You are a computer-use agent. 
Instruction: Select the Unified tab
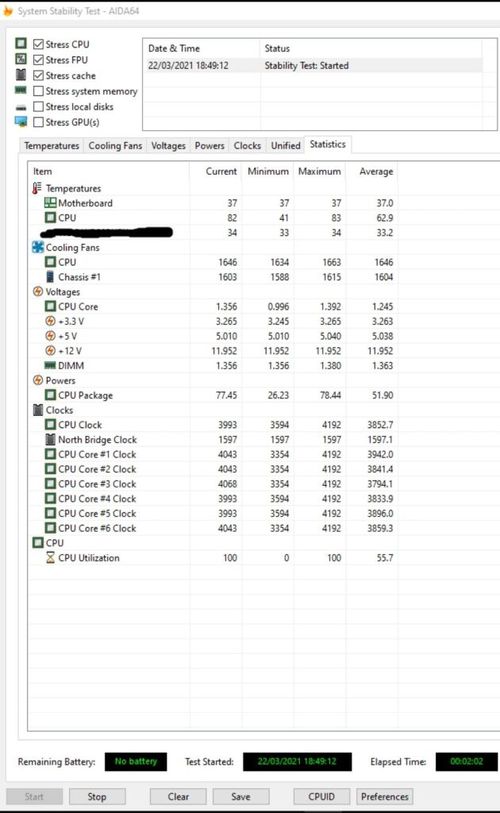click(285, 146)
